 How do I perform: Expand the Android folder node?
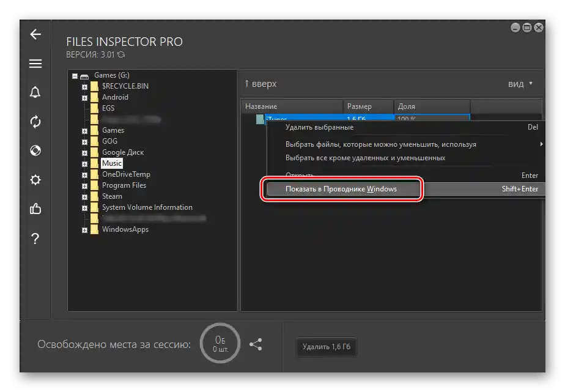click(x=84, y=98)
